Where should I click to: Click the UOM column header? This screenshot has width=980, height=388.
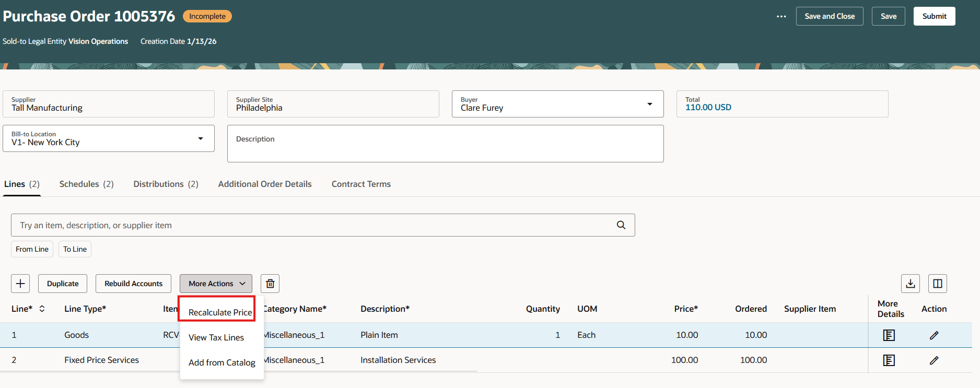[587, 309]
